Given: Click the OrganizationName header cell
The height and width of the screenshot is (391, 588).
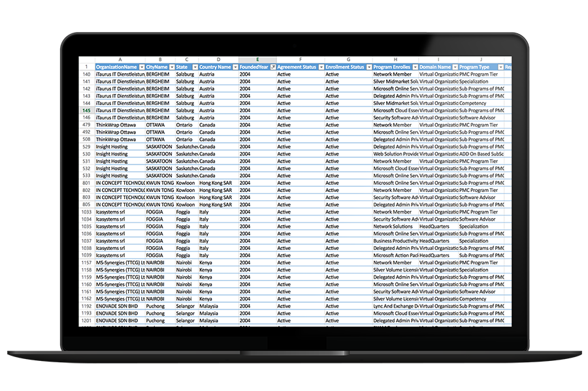Looking at the screenshot, I should 120,67.
